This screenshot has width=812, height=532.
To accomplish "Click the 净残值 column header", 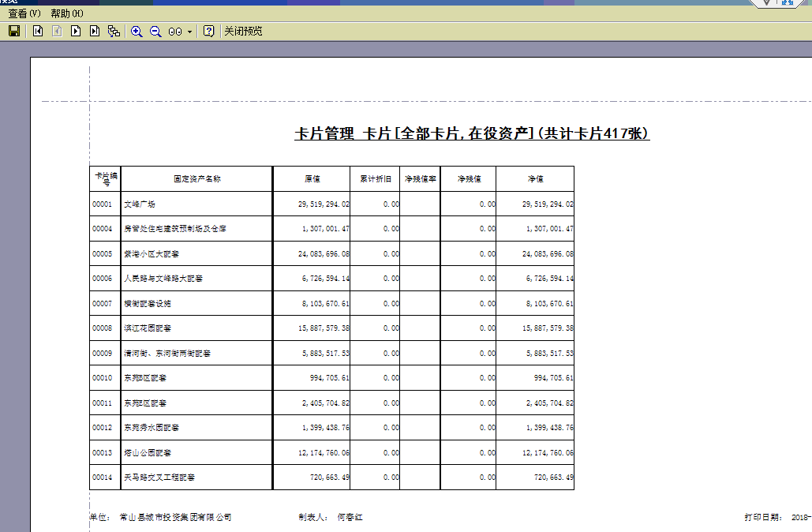I will tap(469, 178).
